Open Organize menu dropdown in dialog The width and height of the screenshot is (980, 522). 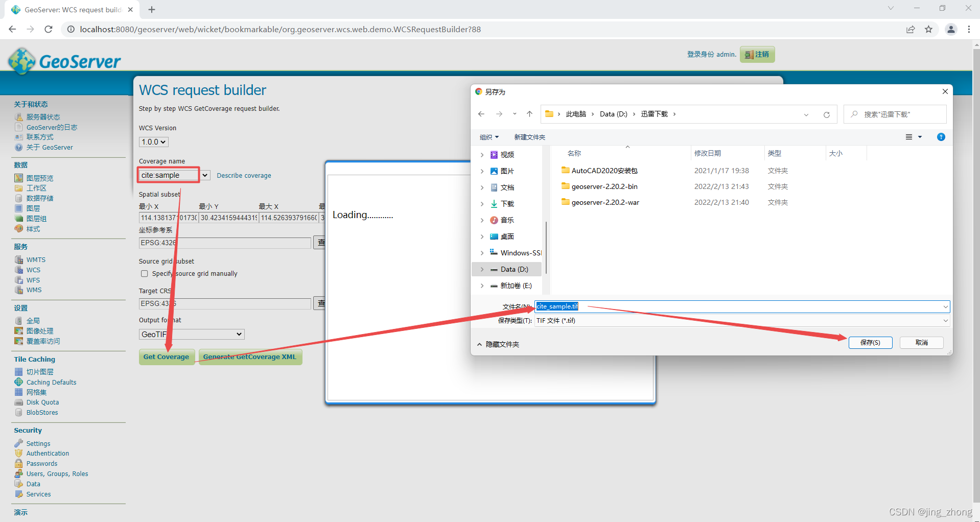[x=489, y=137]
